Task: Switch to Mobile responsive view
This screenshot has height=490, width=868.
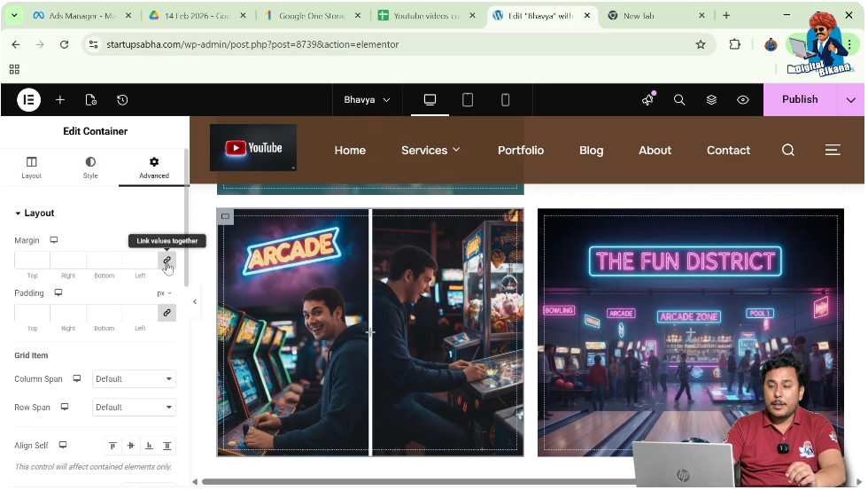Action: coord(505,100)
